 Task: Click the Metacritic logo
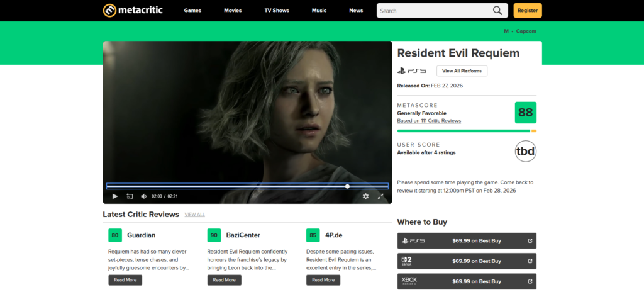(133, 10)
